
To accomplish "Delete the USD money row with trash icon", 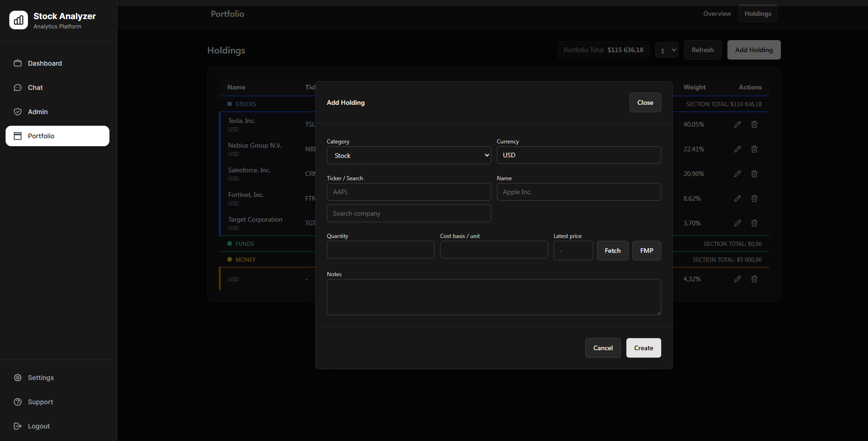I will pos(754,278).
